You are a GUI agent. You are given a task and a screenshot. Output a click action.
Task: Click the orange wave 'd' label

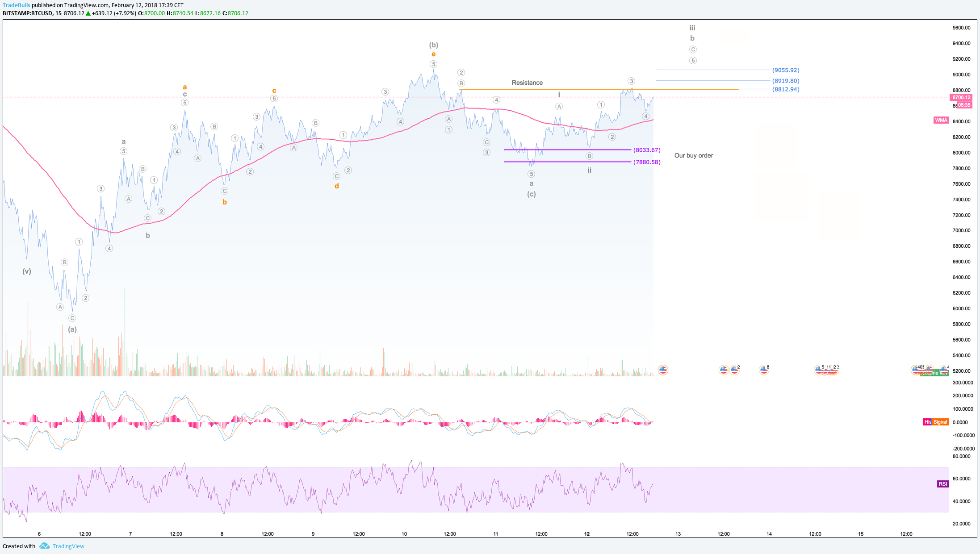coord(337,186)
